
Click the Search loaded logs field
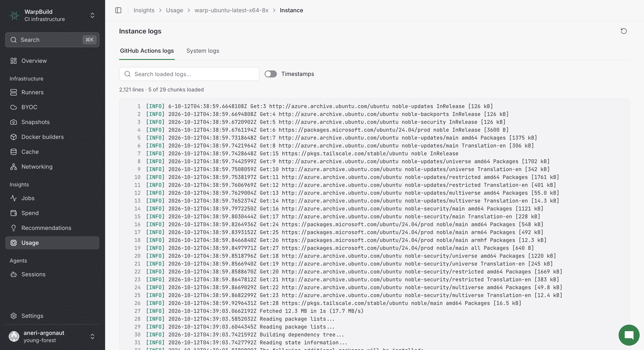[189, 74]
